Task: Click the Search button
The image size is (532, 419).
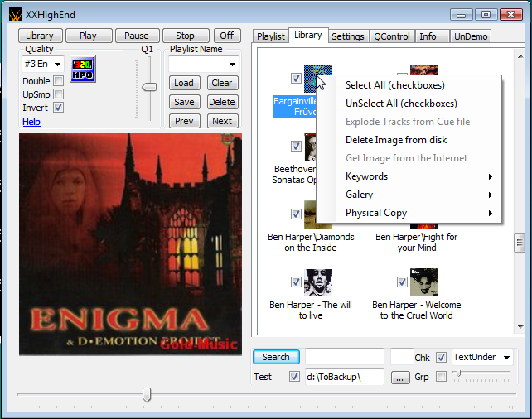Action: 276,357
